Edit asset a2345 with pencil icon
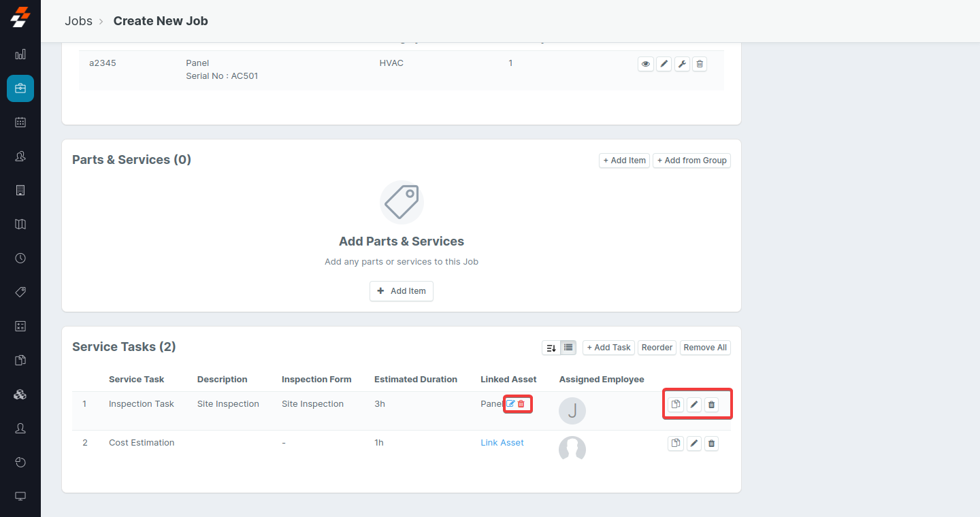The width and height of the screenshot is (980, 517). [664, 64]
